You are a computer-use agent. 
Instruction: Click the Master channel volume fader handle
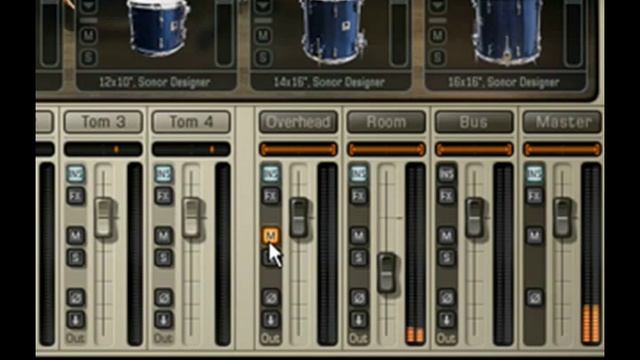tap(562, 218)
